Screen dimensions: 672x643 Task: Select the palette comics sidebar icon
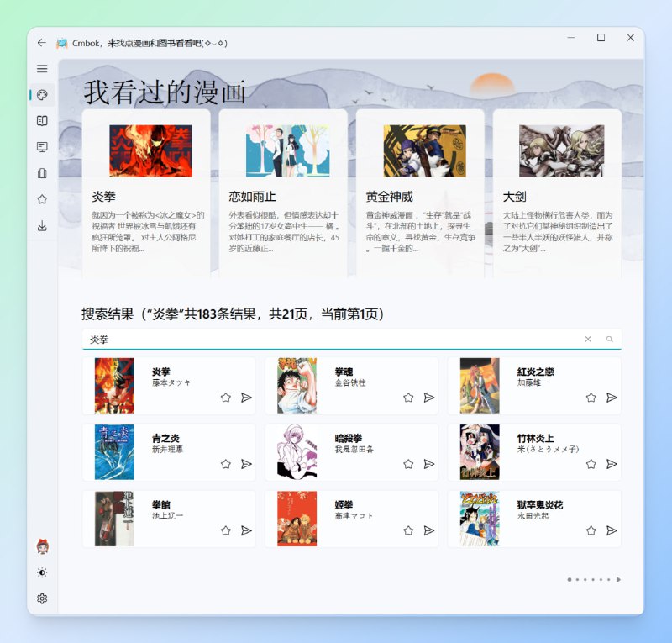(x=42, y=95)
